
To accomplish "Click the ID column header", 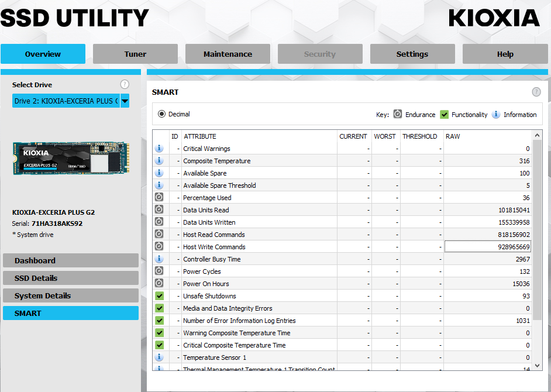I will click(175, 136).
